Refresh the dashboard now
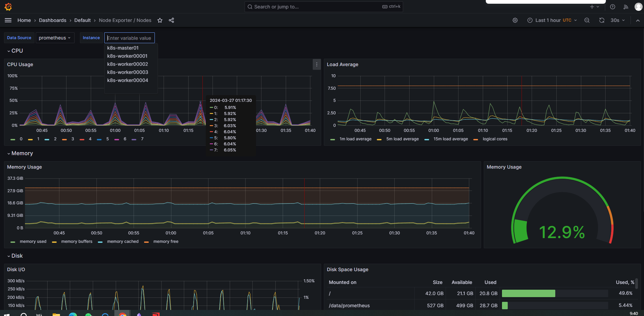The width and height of the screenshot is (644, 316). pos(602,20)
